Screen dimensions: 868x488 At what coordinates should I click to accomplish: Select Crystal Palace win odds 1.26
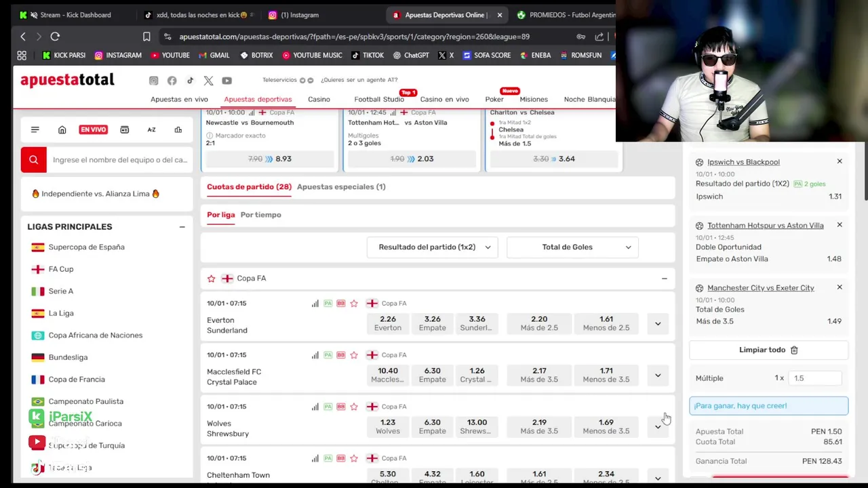477,375
